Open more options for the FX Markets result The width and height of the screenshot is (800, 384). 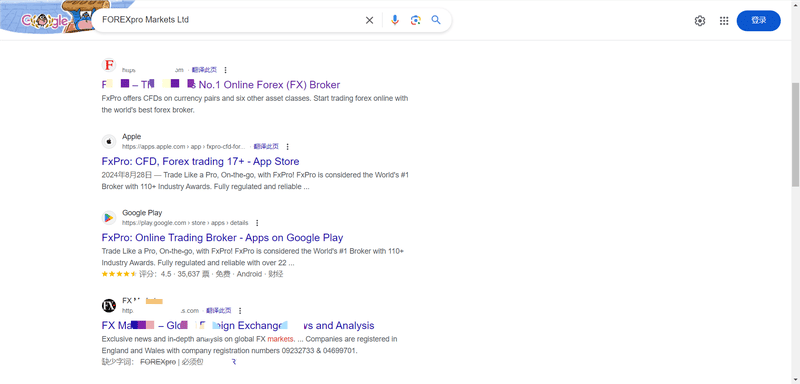click(240, 311)
